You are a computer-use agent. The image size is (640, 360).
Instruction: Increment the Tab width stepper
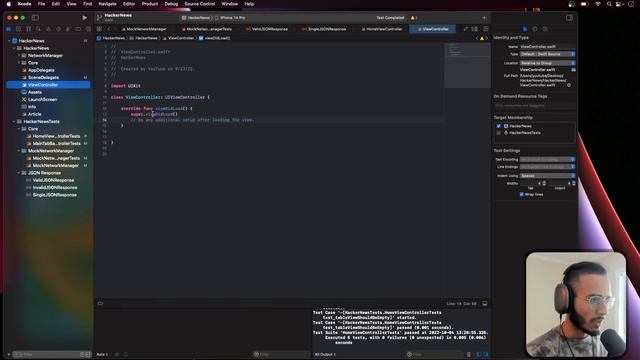click(x=544, y=182)
